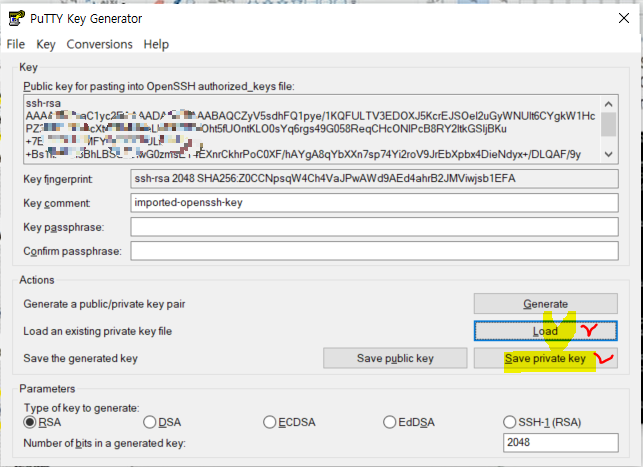Open the Help menu
This screenshot has width=643, height=467.
tap(156, 44)
